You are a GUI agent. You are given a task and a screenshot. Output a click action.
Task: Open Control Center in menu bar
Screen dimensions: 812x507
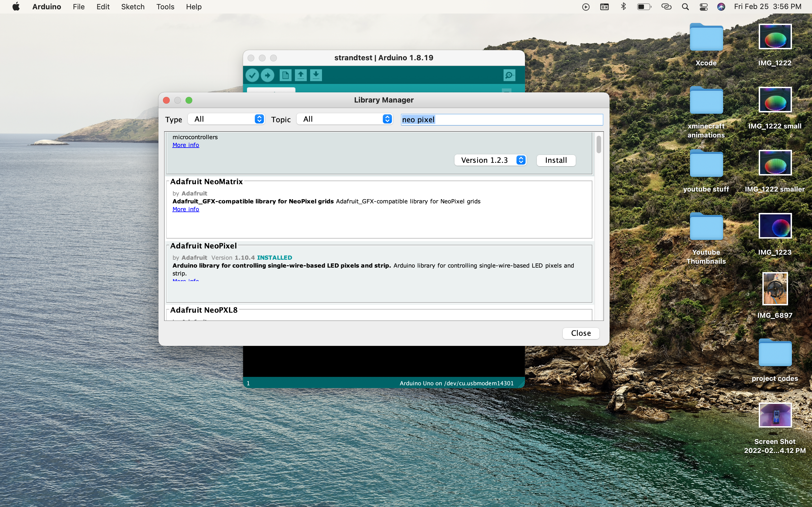point(704,7)
